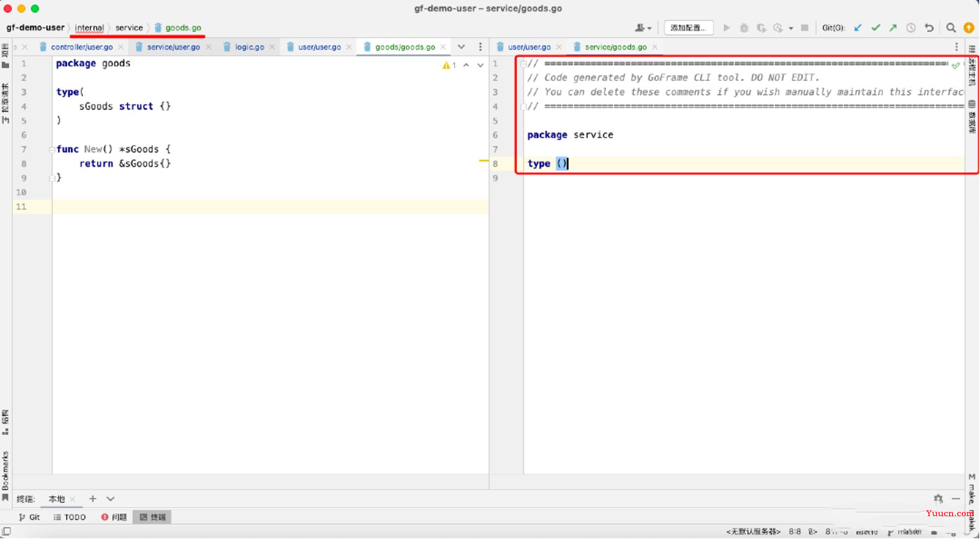Viewport: 980px width, 540px height.
Task: Add new terminal session plus icon
Action: tap(93, 499)
